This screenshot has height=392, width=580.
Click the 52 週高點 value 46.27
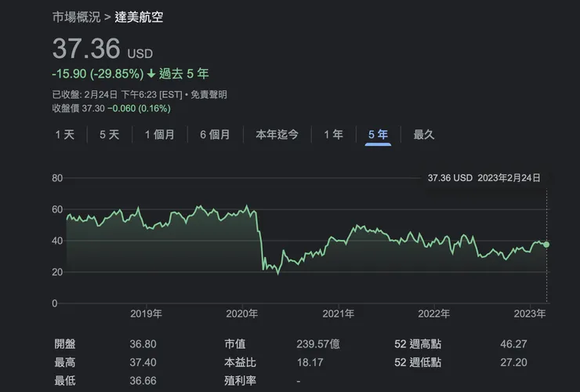pyautogui.click(x=513, y=344)
